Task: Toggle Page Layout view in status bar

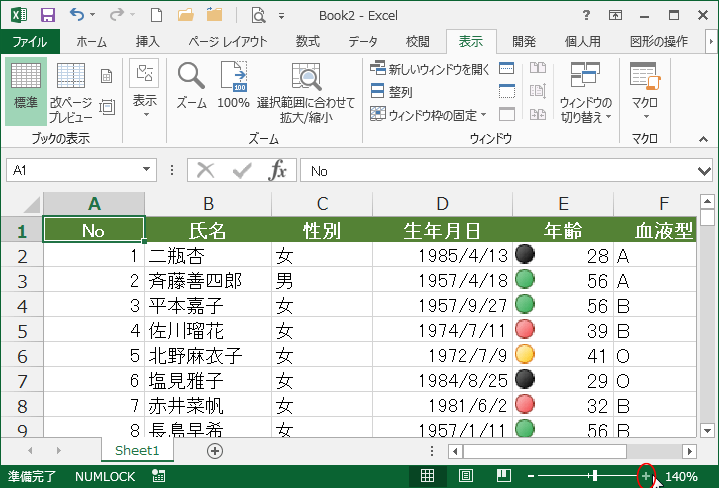Action: click(465, 476)
